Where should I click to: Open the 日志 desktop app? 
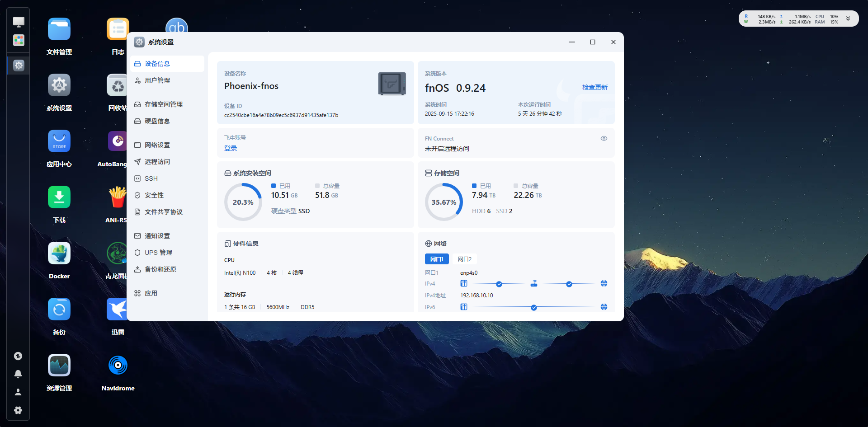click(x=118, y=29)
